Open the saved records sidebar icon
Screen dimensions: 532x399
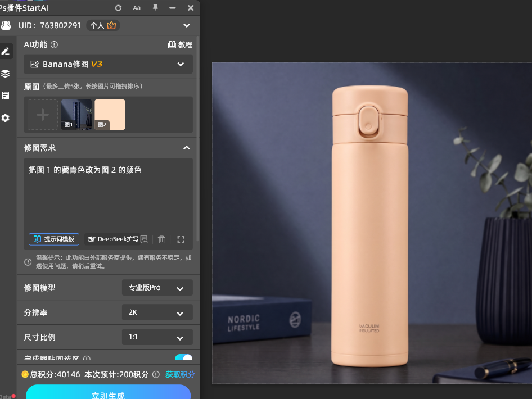coord(6,96)
